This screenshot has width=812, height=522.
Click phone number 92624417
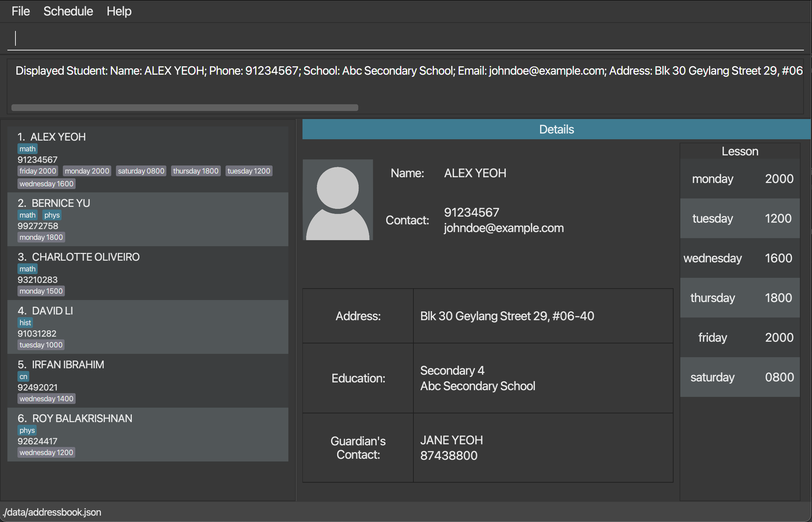point(38,441)
